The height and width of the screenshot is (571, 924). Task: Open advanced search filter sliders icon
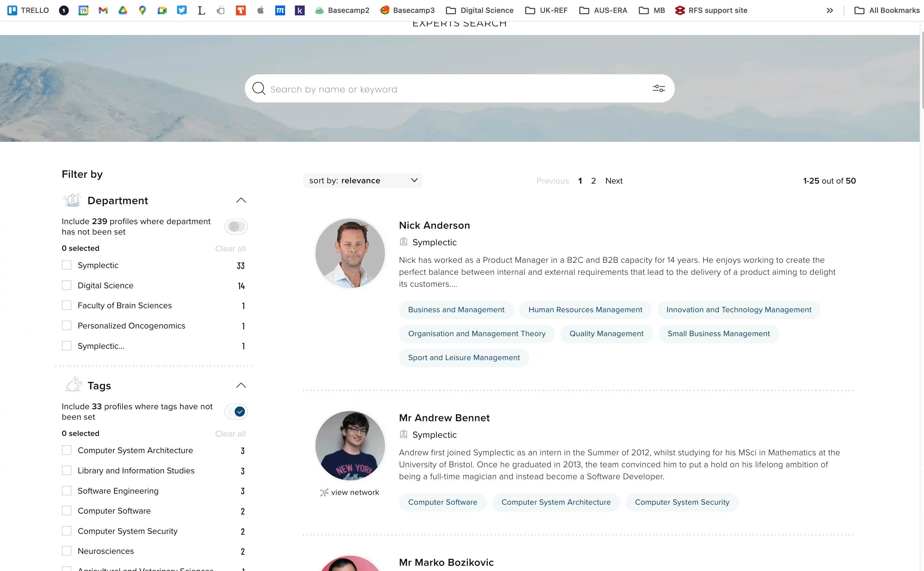pyautogui.click(x=658, y=88)
